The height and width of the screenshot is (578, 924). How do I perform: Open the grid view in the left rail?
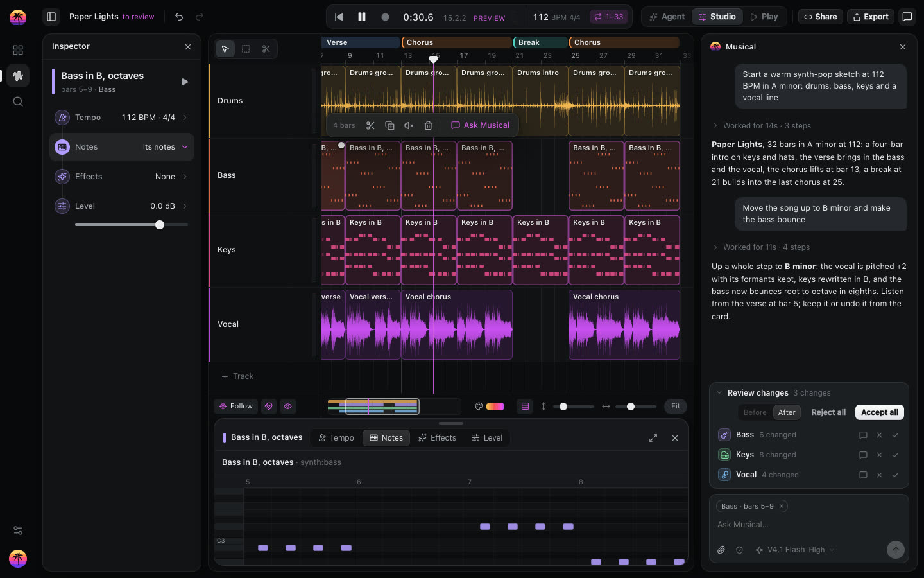click(18, 50)
